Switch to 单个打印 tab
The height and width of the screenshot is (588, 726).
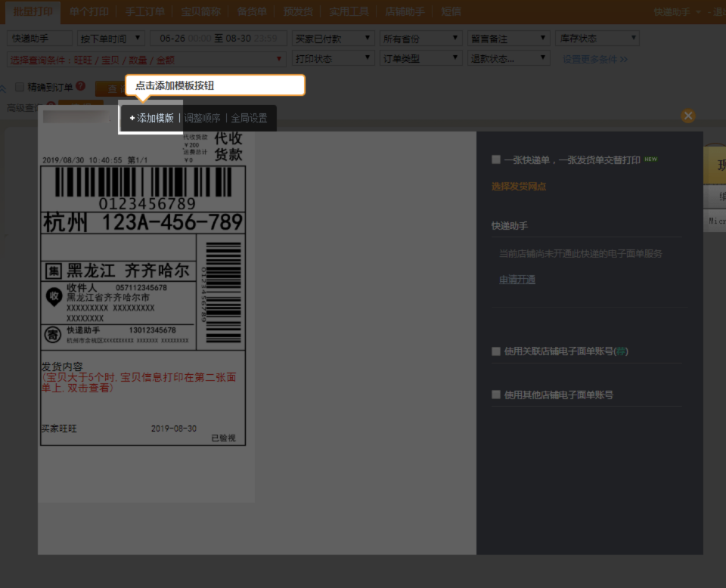click(x=89, y=11)
